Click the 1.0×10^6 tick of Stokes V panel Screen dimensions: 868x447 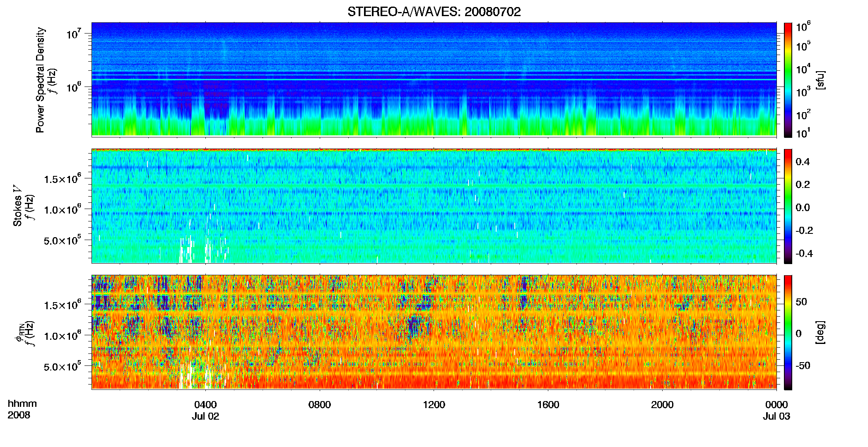(62, 209)
